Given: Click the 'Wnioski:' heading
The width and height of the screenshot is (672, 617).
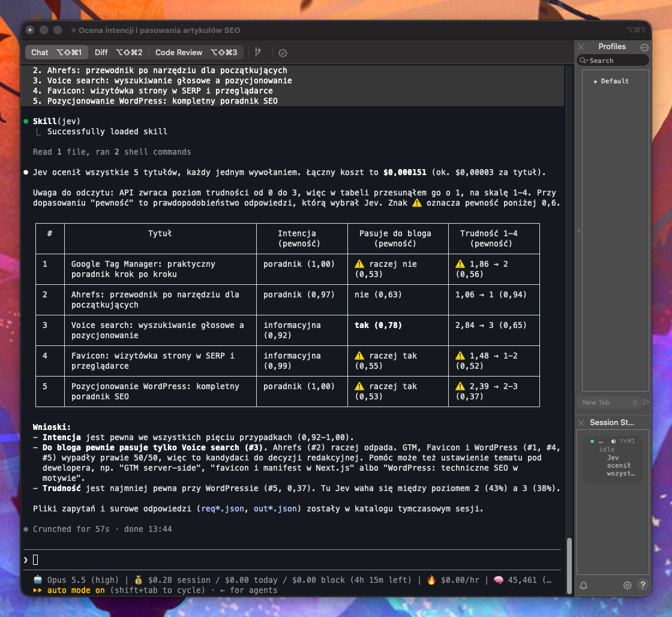Looking at the screenshot, I should pyautogui.click(x=52, y=427).
